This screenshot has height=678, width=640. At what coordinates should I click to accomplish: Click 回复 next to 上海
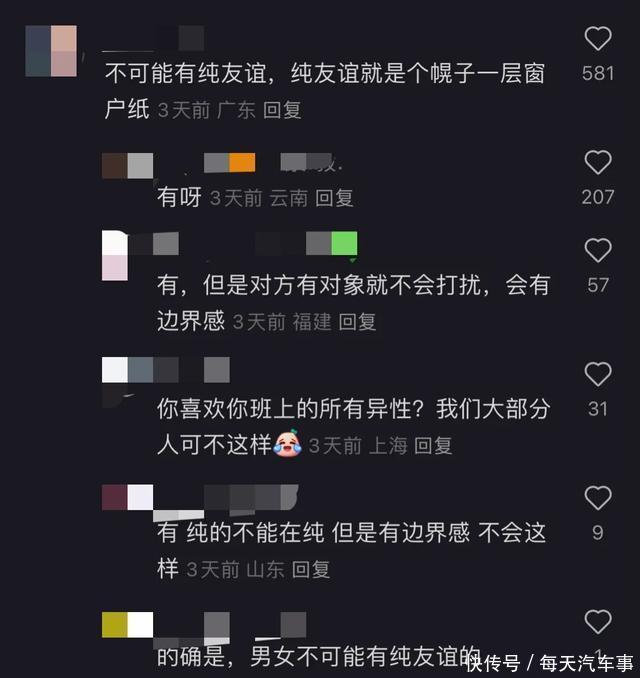coord(433,446)
